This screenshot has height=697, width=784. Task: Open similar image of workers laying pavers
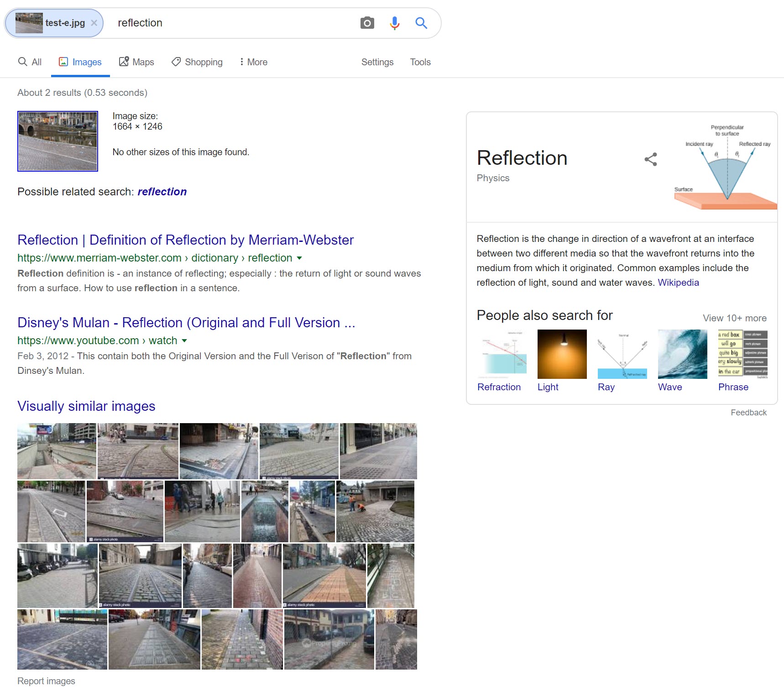coord(375,511)
